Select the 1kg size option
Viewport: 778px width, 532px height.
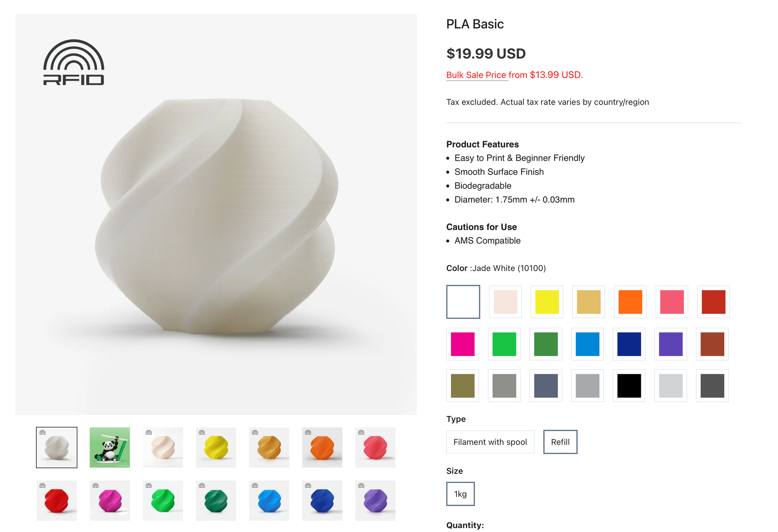(460, 493)
